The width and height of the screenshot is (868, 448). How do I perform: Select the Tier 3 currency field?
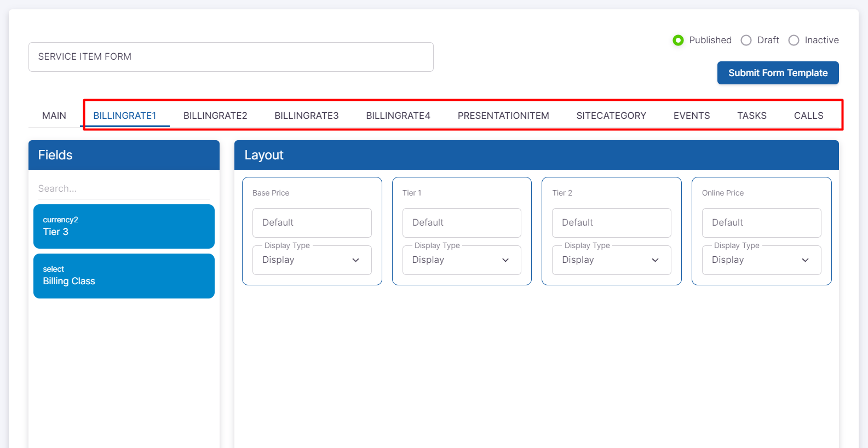coord(124,226)
